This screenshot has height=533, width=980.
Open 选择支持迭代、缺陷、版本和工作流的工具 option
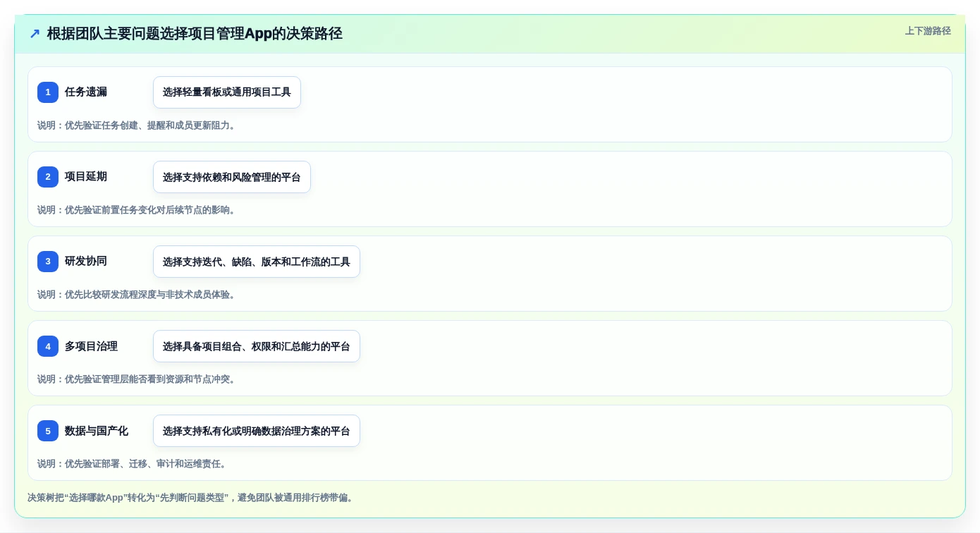[257, 262]
